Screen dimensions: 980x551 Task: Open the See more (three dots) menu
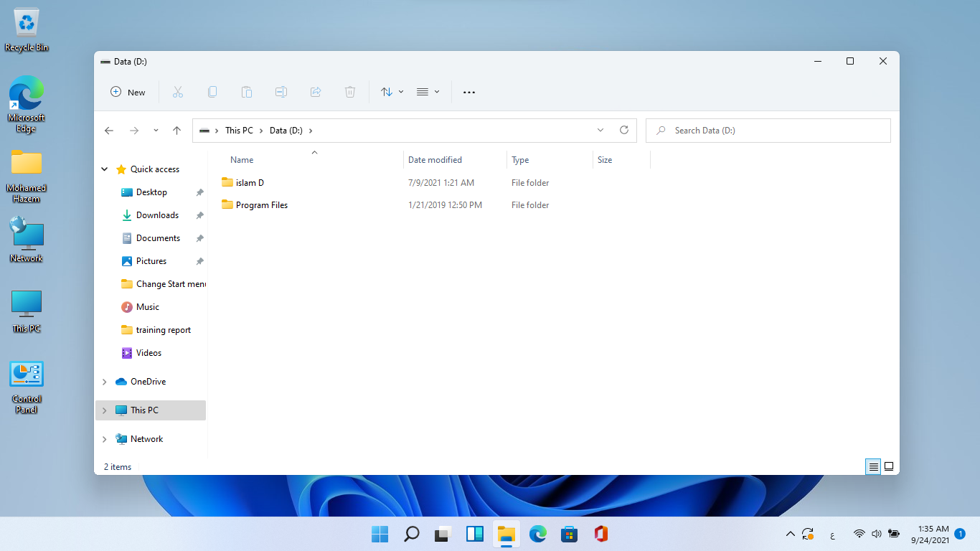tap(469, 92)
